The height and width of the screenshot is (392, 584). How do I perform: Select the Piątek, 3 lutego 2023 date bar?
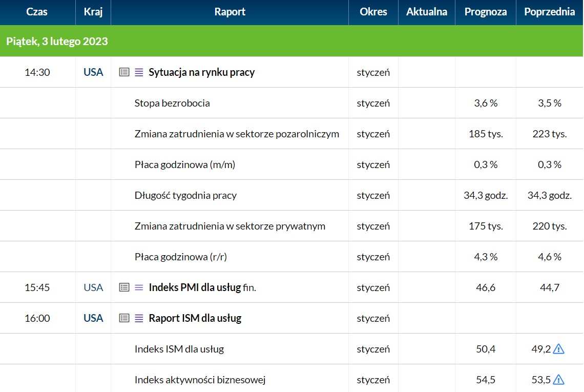291,41
